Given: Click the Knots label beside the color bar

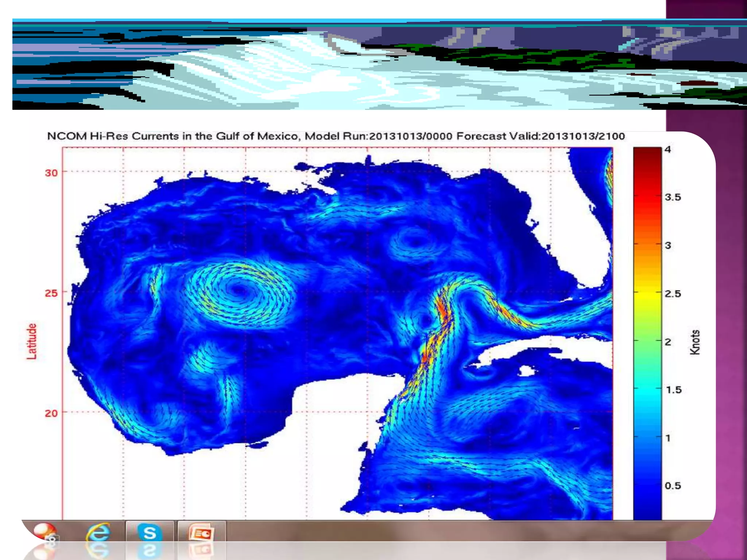Looking at the screenshot, I should (x=695, y=342).
